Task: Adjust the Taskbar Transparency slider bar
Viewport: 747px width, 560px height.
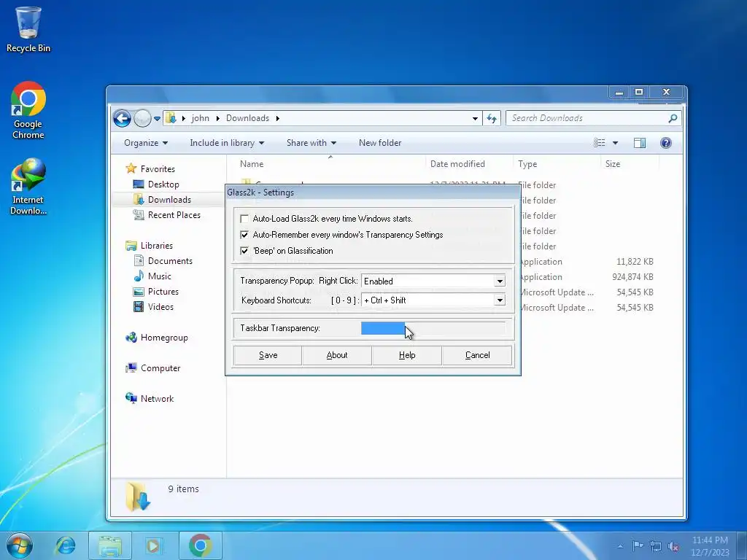Action: tap(433, 328)
